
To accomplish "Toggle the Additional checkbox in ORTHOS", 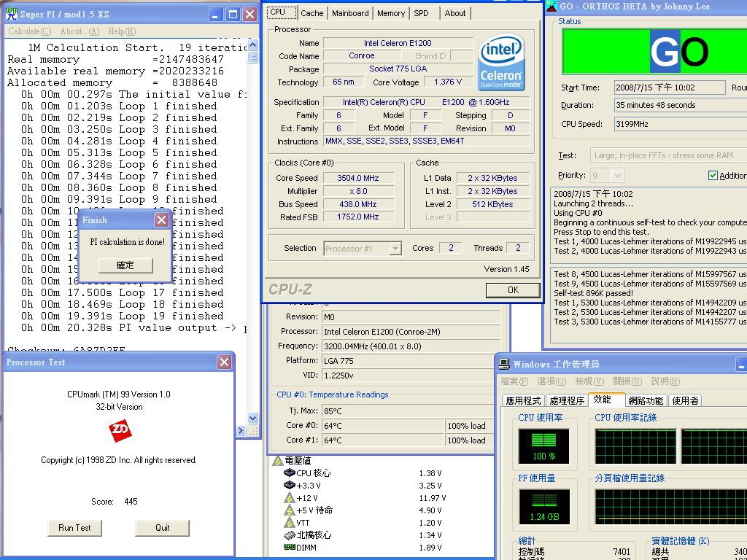I will coord(713,175).
